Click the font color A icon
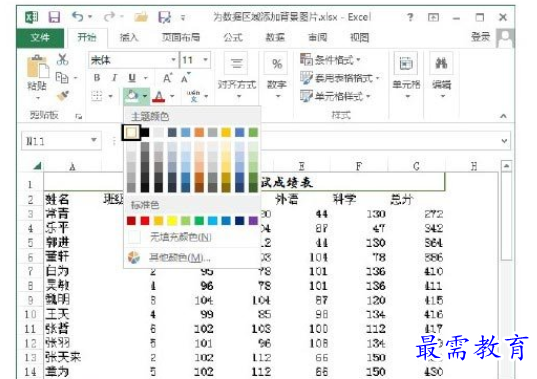The width and height of the screenshot is (537, 379). click(x=159, y=97)
